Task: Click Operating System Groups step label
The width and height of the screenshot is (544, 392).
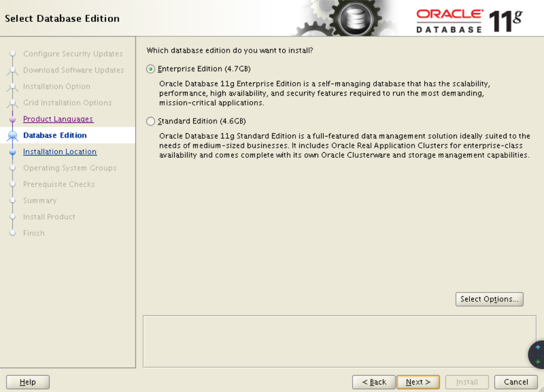Action: (x=70, y=168)
